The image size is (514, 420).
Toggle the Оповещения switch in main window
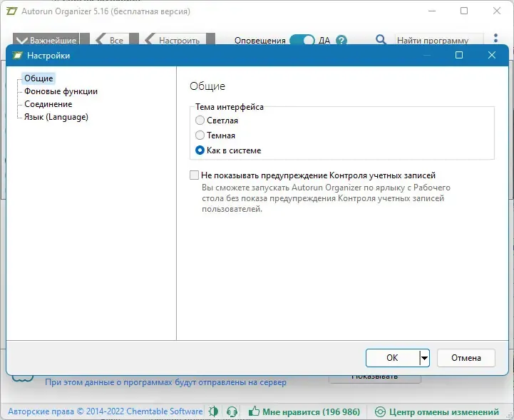[x=302, y=41]
